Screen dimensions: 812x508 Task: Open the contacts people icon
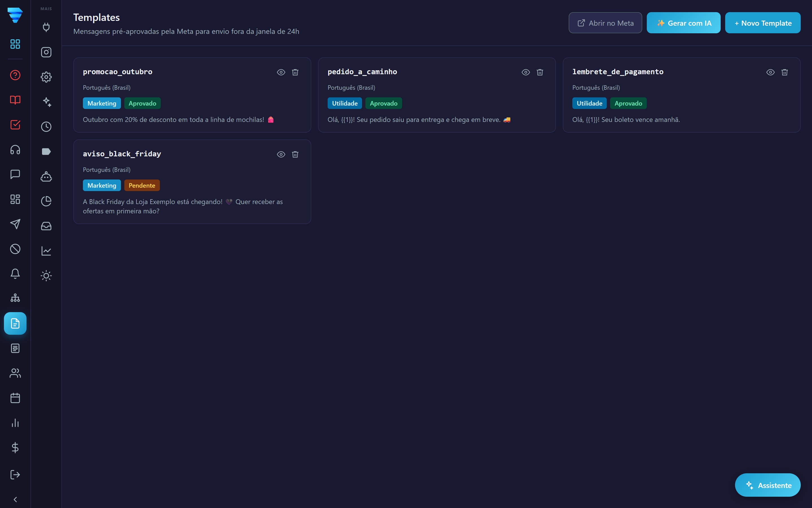pos(15,373)
